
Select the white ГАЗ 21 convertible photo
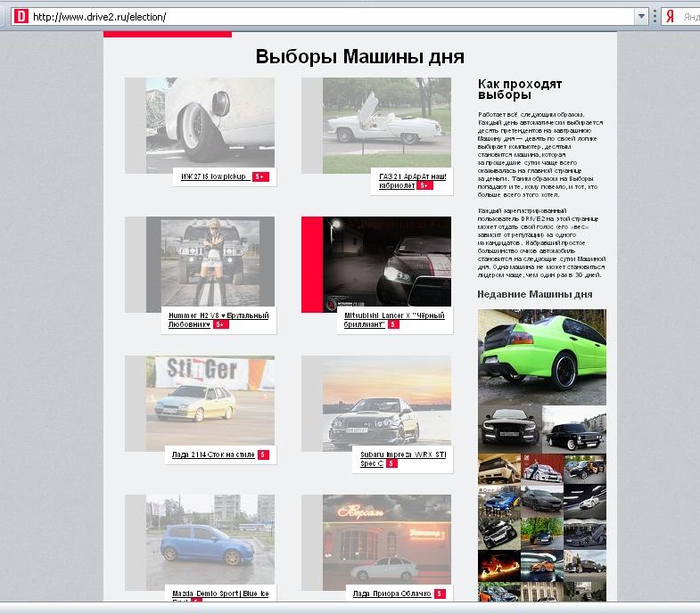tap(387, 126)
